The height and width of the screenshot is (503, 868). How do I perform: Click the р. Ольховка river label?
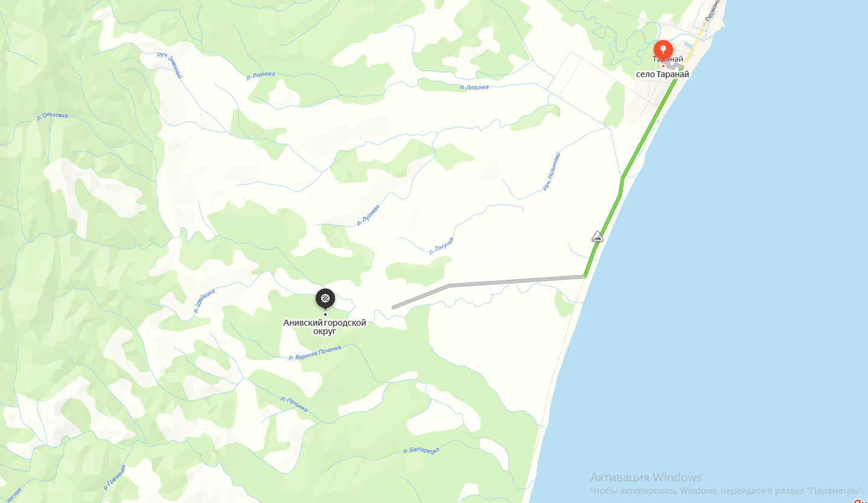(x=53, y=117)
